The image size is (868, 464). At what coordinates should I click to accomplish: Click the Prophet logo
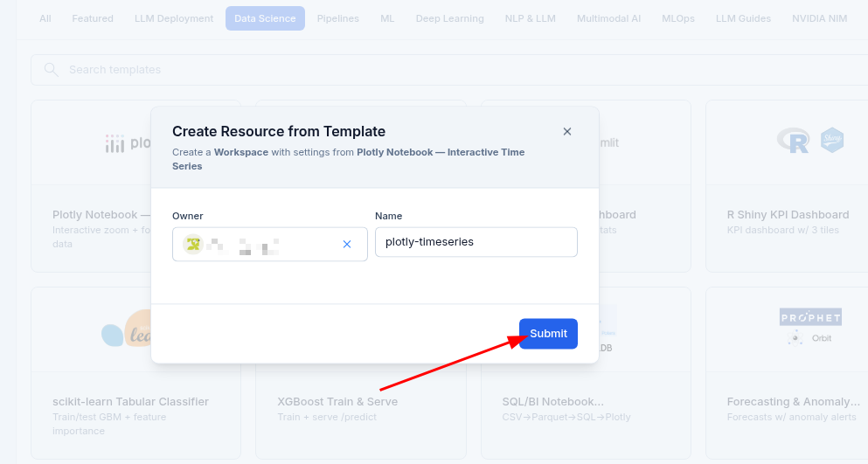pos(810,317)
